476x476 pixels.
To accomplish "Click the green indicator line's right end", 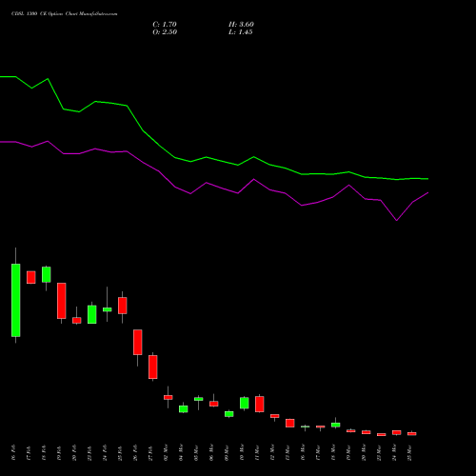I will (427, 179).
